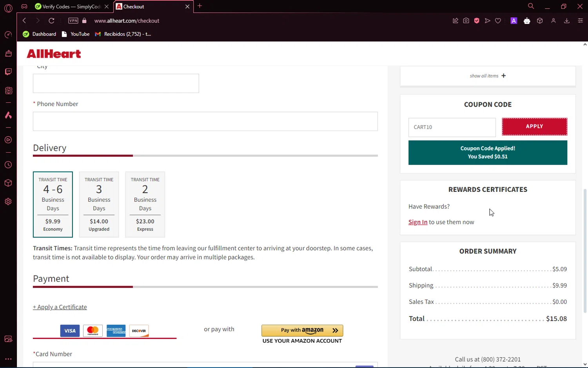This screenshot has height=368, width=588.
Task: Click the page vertical scrollbar thumb
Action: (585, 251)
